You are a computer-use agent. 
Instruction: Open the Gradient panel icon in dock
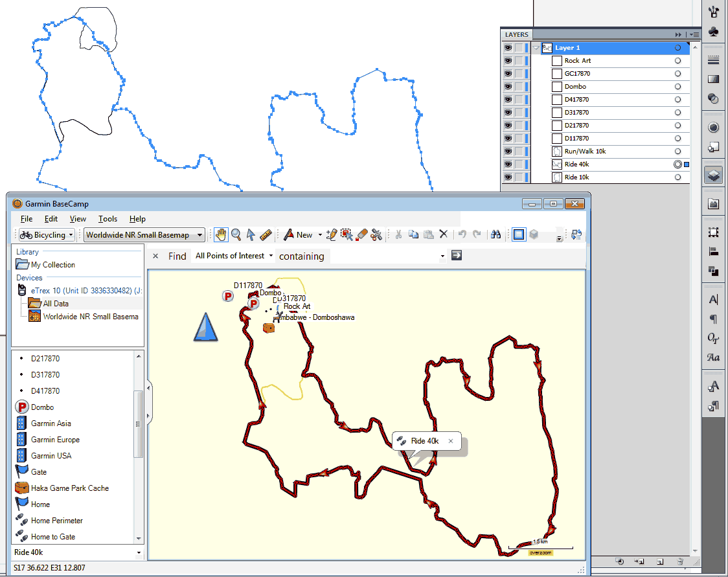pos(713,79)
